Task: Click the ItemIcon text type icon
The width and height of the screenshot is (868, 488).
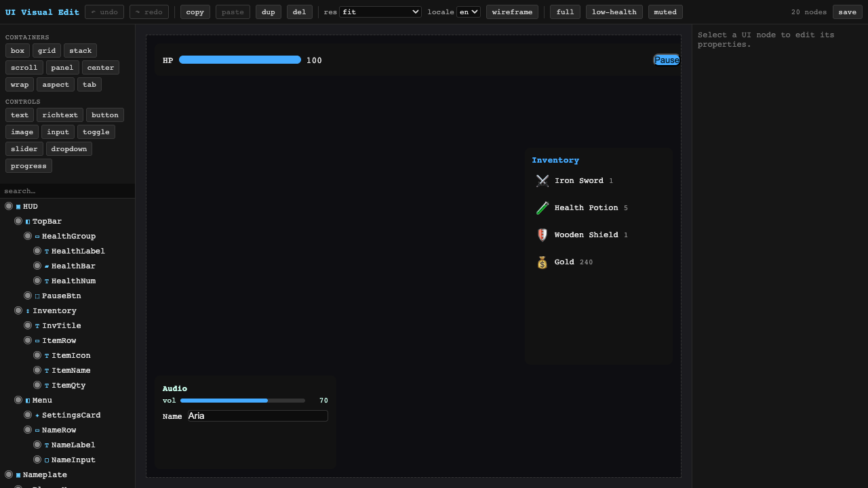Action: [x=47, y=356]
